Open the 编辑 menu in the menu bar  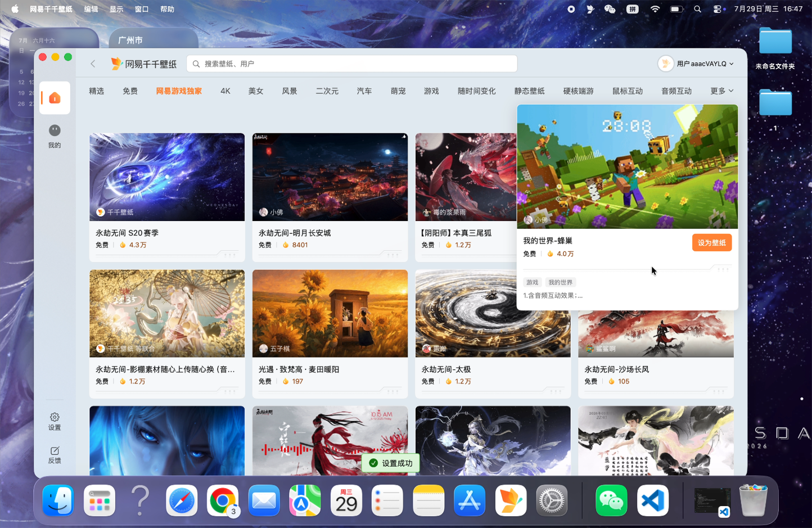[91, 9]
